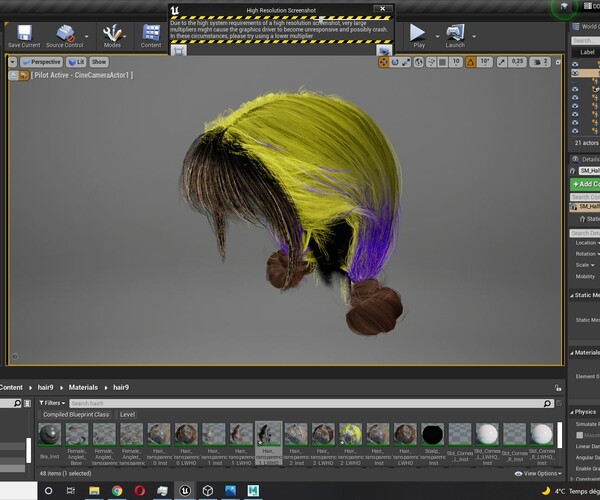Viewport: 600px width, 500px height.
Task: Tick the checkbox under Simulate in Physics
Action: [x=580, y=435]
